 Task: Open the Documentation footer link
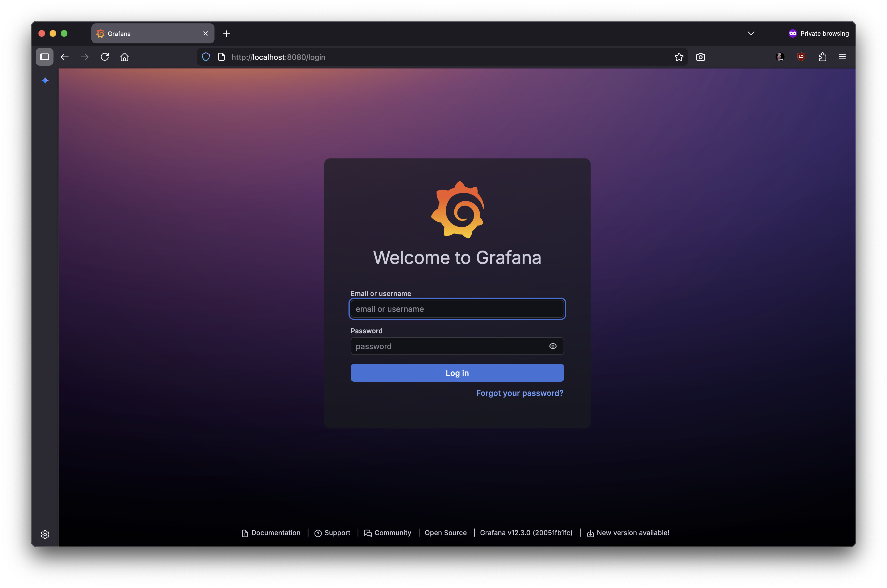(x=276, y=533)
